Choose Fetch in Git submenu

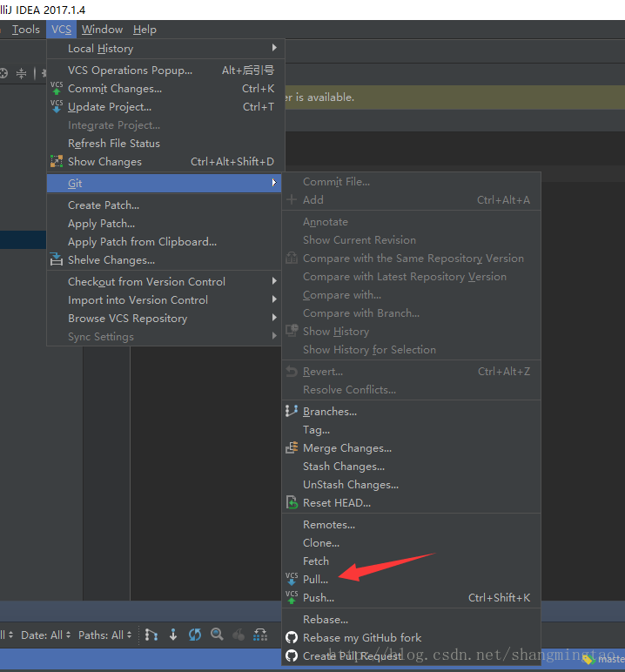coord(411,561)
